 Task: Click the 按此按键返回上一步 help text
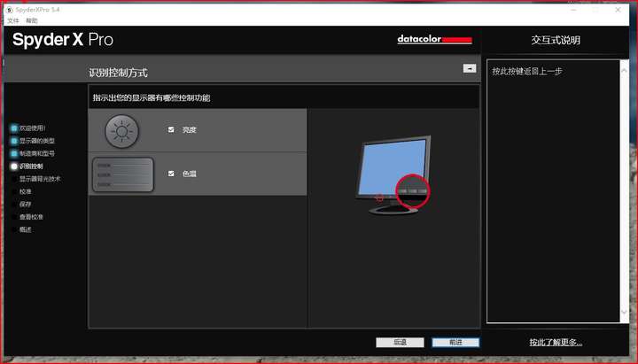(527, 71)
